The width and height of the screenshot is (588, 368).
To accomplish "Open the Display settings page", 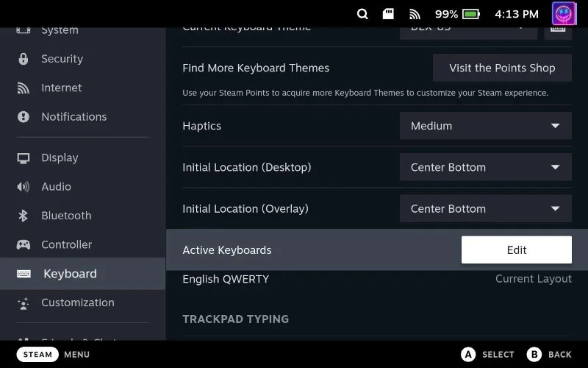I will [82, 158].
